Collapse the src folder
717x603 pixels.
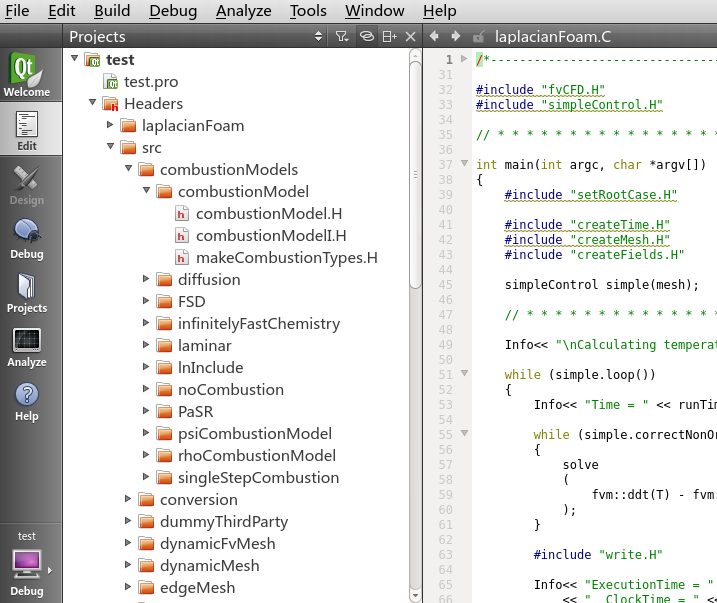point(110,146)
